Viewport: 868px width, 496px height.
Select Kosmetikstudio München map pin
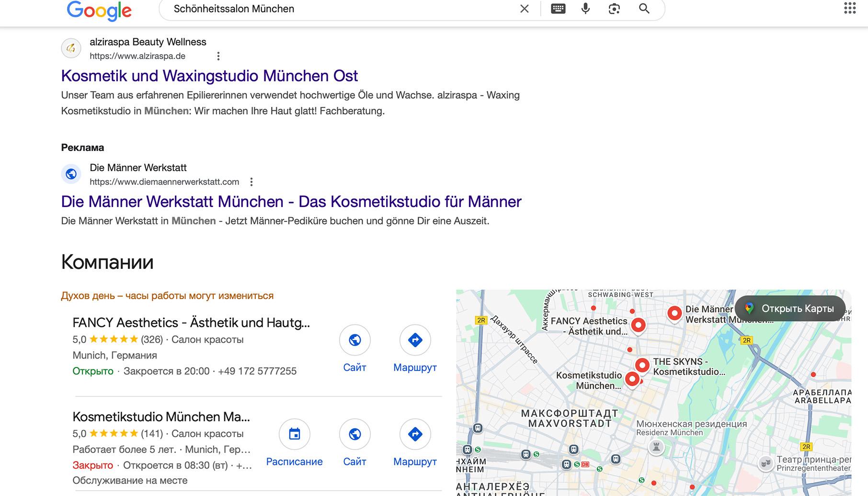click(x=632, y=380)
